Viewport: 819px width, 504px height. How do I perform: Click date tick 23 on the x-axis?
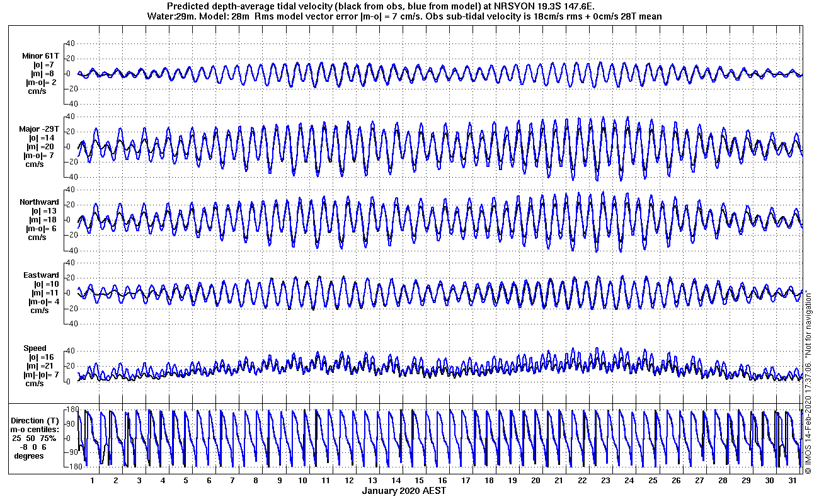point(605,480)
